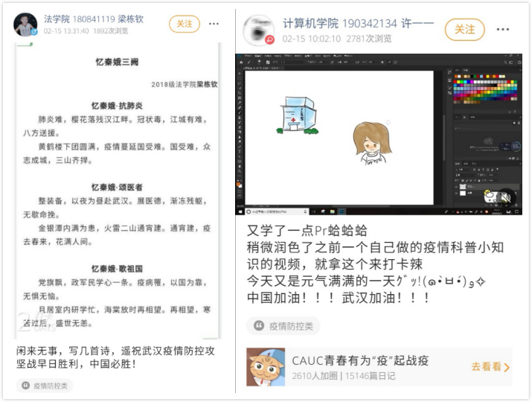Follow 梁栋钦 with the 关注 button
The width and height of the screenshot is (532, 402).
(x=185, y=24)
